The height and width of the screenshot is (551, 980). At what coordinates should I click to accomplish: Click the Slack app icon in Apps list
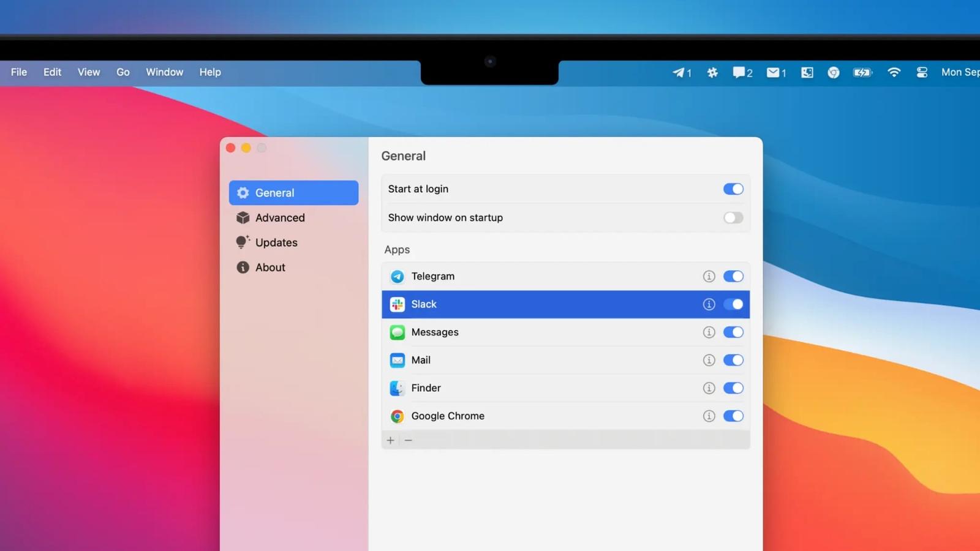(398, 304)
